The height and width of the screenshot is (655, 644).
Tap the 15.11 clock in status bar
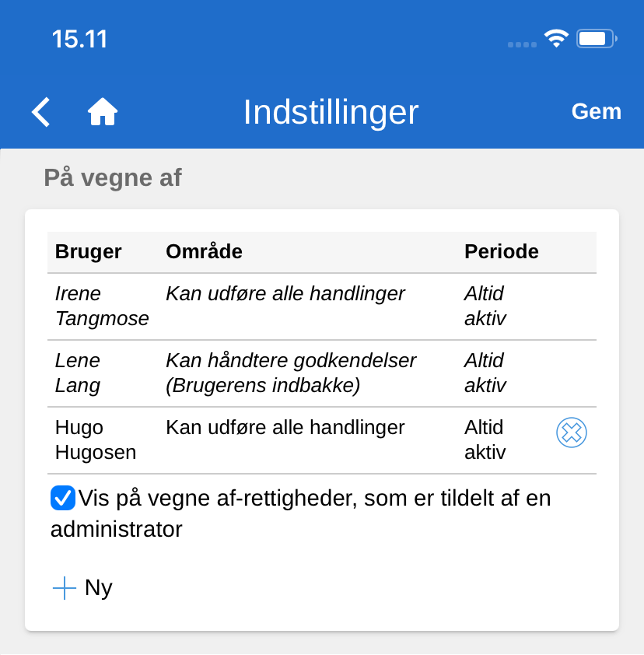click(x=79, y=39)
